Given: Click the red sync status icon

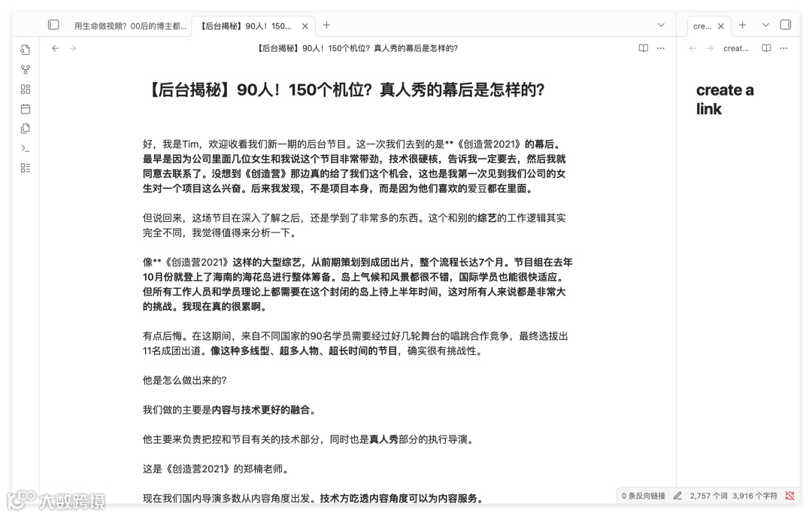Looking at the screenshot, I should [789, 496].
